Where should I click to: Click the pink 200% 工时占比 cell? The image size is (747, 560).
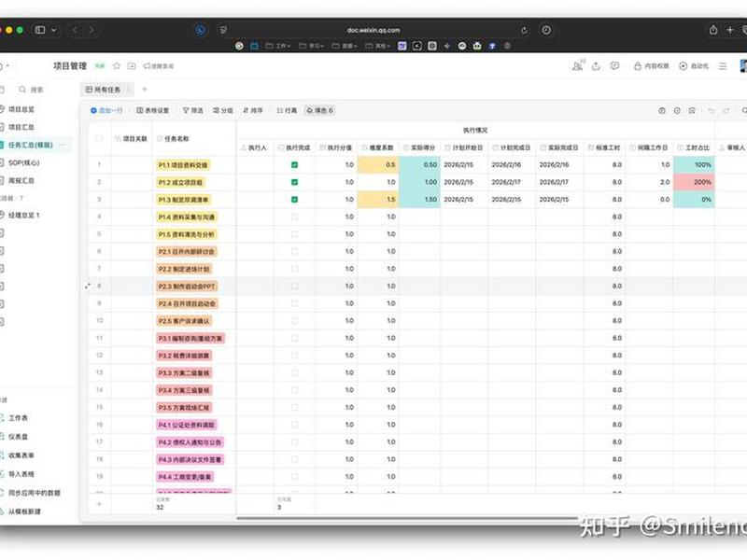[x=694, y=182]
